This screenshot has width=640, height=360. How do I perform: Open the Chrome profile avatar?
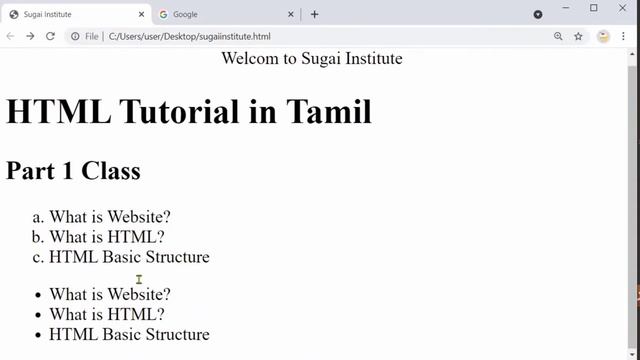603,36
